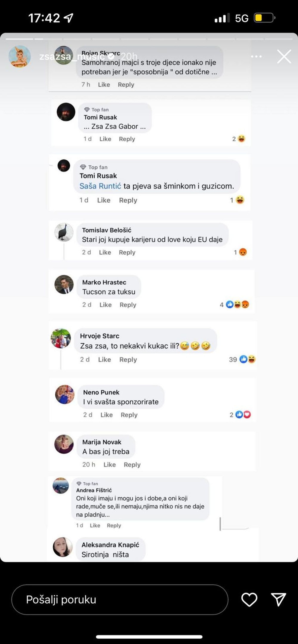The image size is (298, 644).
Task: Open the three-dot story options menu
Action: coord(256,57)
